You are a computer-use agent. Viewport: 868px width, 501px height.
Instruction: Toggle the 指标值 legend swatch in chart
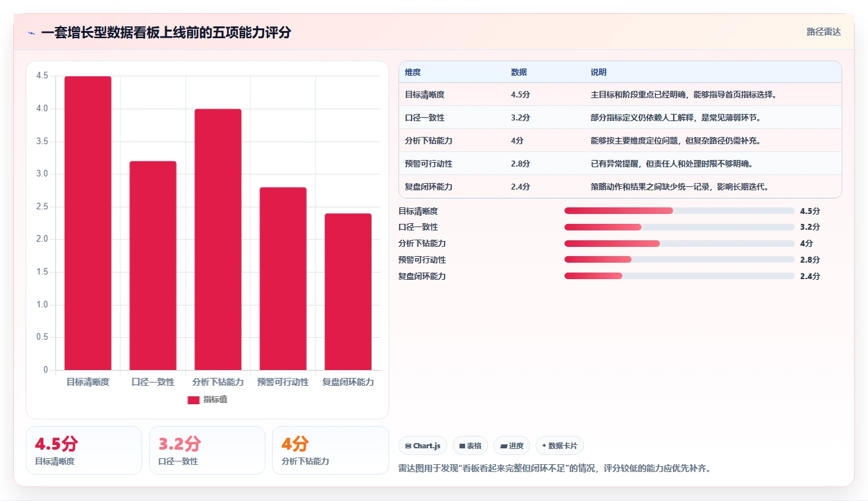pos(194,400)
